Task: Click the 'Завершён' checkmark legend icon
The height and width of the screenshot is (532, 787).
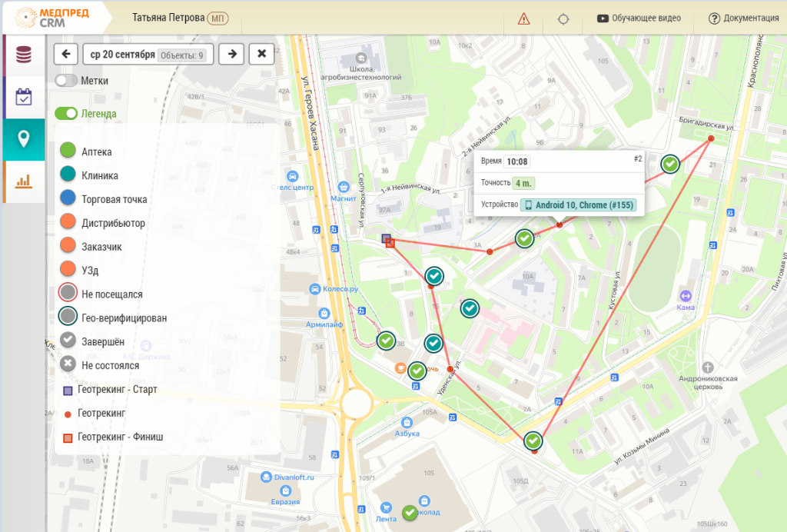Action: click(68, 341)
